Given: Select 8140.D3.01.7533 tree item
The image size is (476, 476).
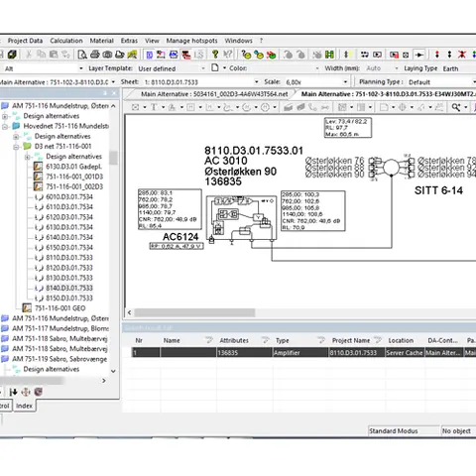Looking at the screenshot, I should (69, 288).
